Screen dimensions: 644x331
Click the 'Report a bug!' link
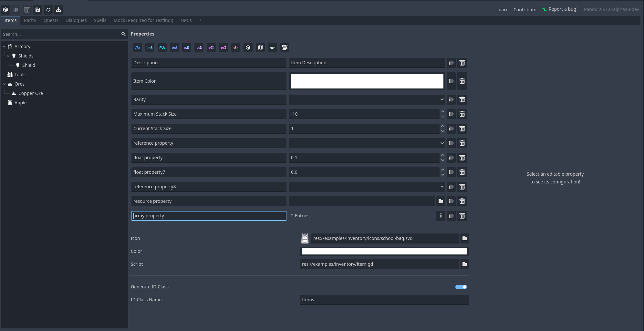pos(563,9)
